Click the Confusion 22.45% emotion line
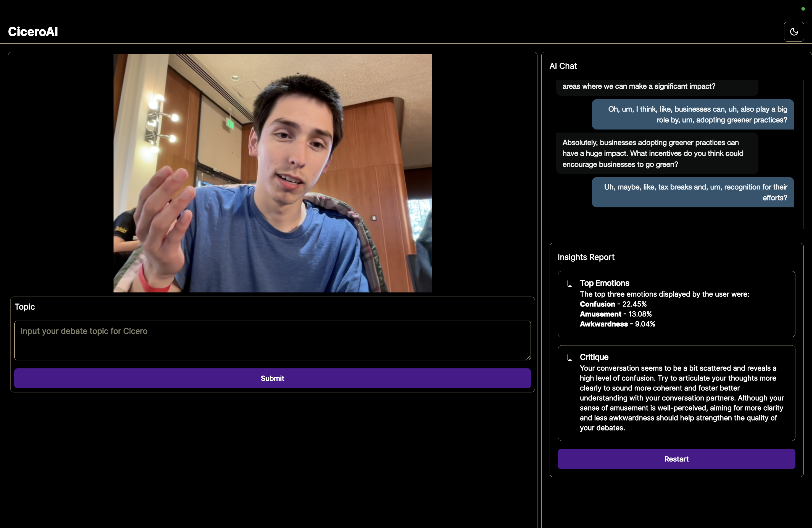 tap(613, 304)
